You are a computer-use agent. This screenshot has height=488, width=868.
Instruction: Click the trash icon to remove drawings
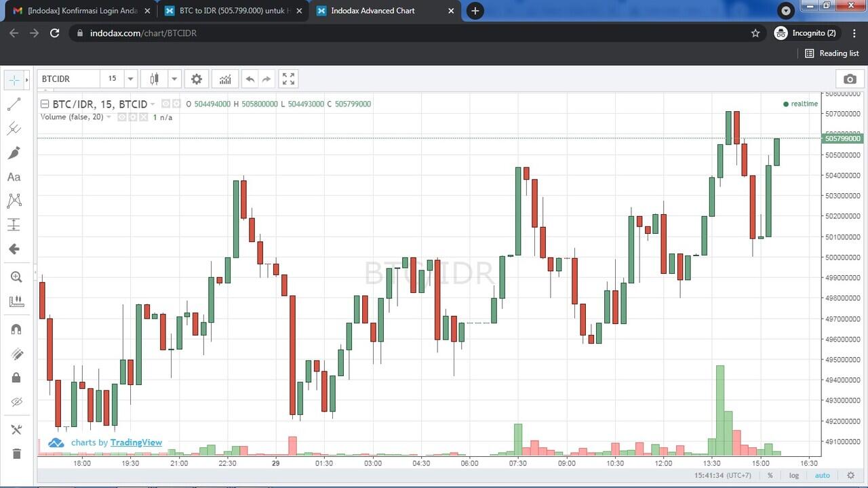click(16, 453)
